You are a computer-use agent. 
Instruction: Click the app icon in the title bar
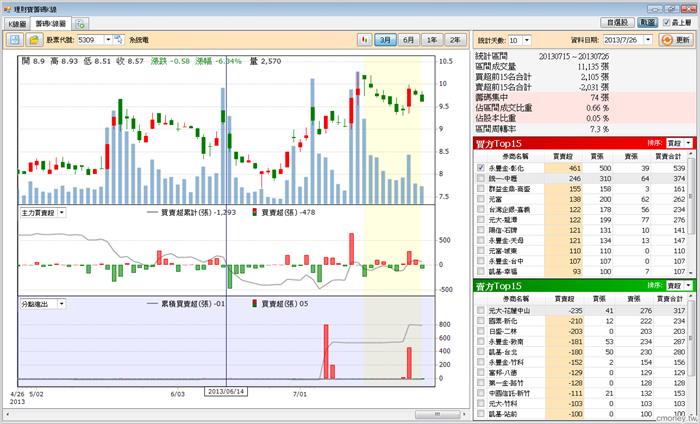(x=8, y=9)
